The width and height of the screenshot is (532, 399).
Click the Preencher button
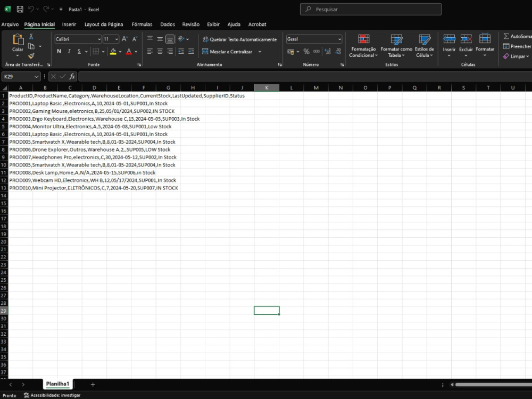(x=517, y=46)
